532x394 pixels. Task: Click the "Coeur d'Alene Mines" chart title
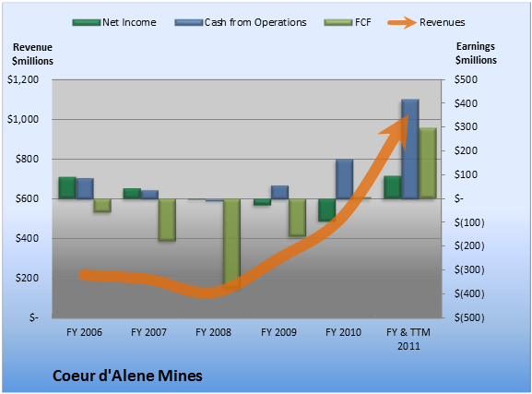click(x=127, y=376)
